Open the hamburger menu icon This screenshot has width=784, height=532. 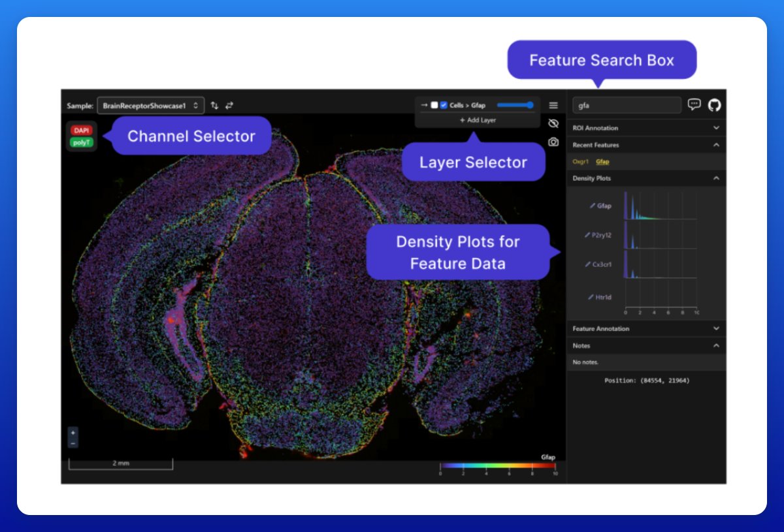tap(553, 104)
